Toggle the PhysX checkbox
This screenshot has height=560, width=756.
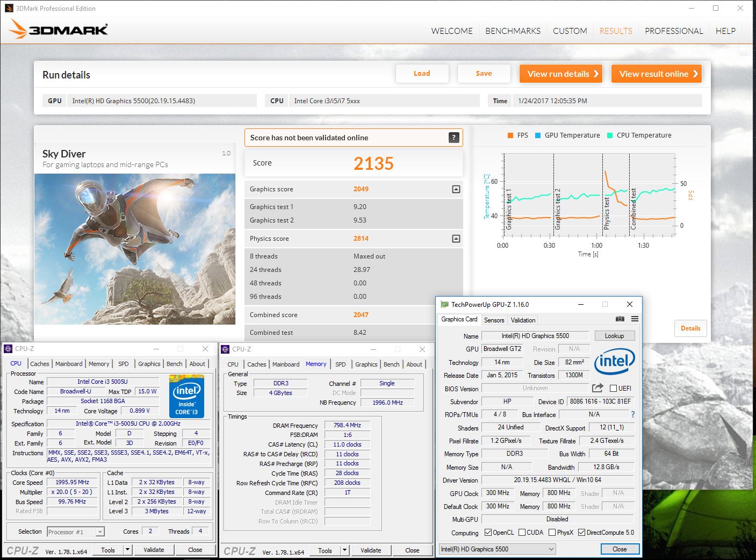(x=552, y=533)
